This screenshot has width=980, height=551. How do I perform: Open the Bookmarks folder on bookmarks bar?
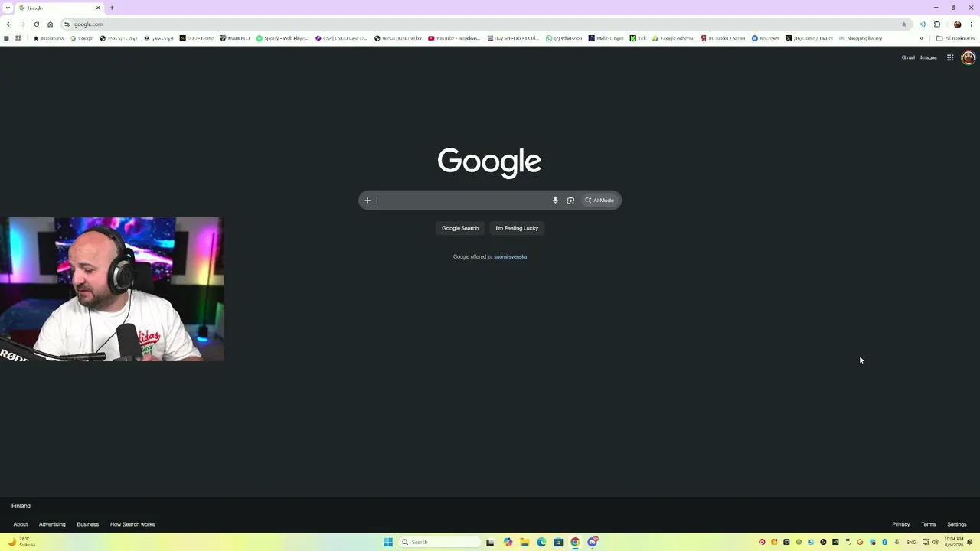point(49,38)
